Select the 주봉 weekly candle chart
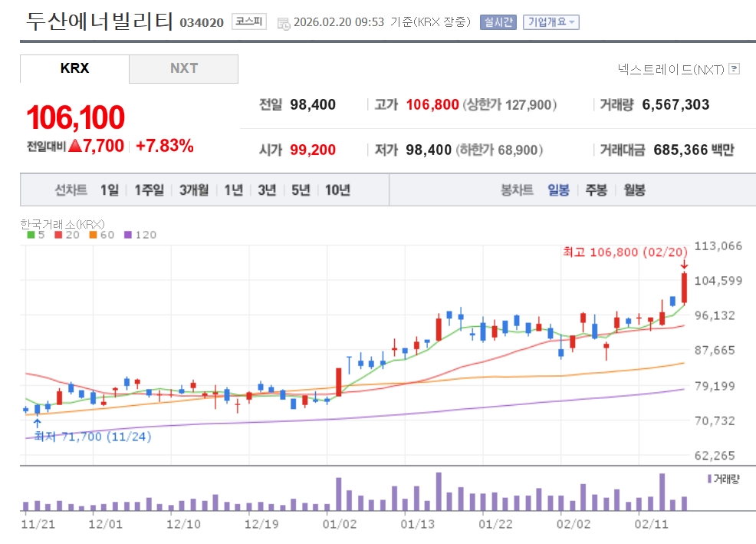Image resolution: width=756 pixels, height=544 pixels. click(596, 190)
